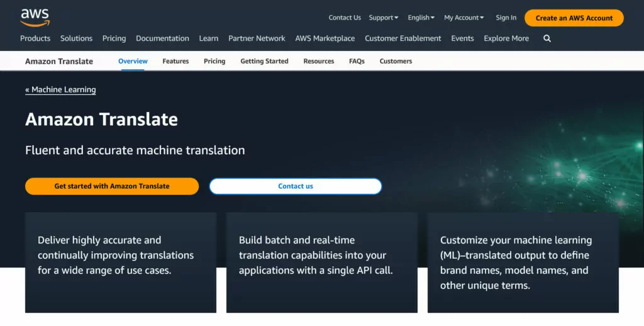Screen dimensions: 644x326
Task: Open the English language dropdown
Action: [x=421, y=18]
